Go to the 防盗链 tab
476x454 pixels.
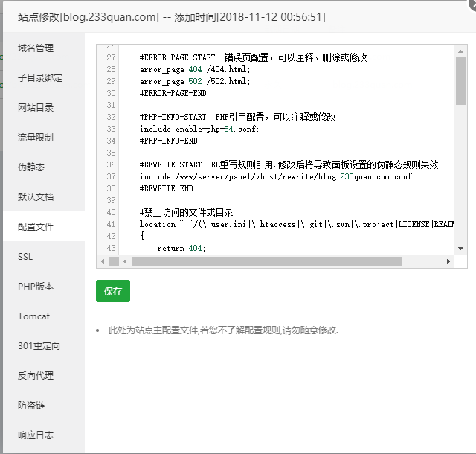(31, 406)
